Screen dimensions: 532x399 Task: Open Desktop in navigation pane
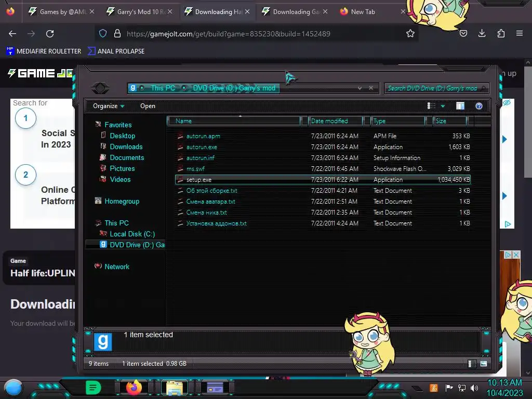point(122,136)
